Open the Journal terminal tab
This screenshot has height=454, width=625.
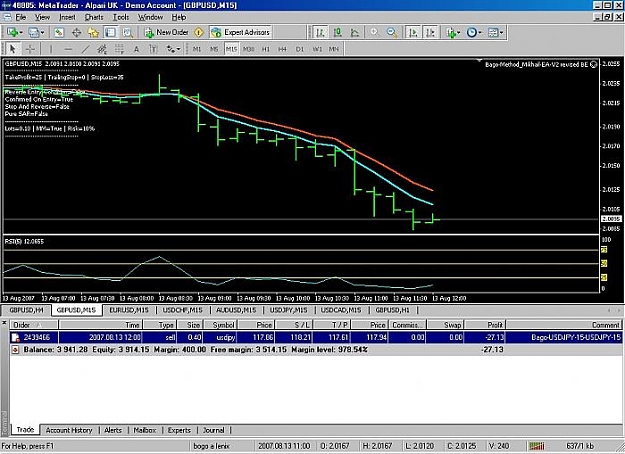point(214,430)
